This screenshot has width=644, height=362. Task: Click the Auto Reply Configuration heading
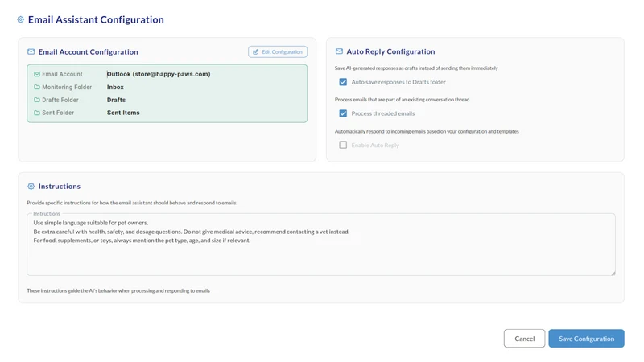coord(390,51)
